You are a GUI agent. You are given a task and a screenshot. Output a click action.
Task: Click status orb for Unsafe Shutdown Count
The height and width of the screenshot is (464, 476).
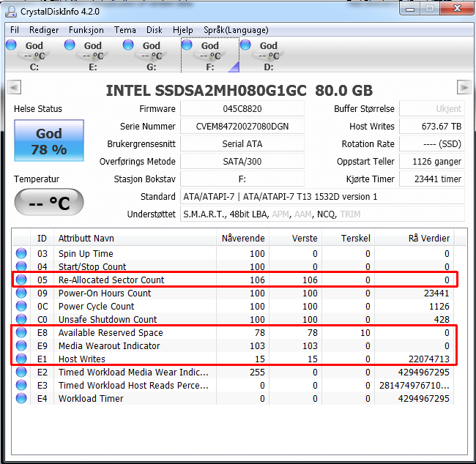point(21,319)
